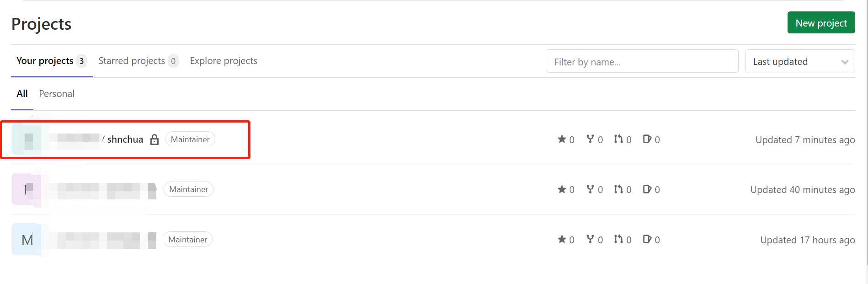Select the All projects sub-tab
Viewport: 868px width, 284px height.
coord(22,94)
